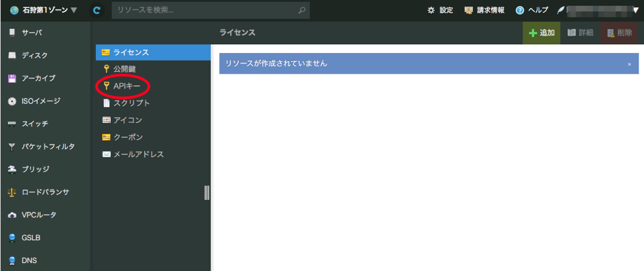Expand the account user dropdown arrow
This screenshot has height=271, width=644.
point(635,10)
